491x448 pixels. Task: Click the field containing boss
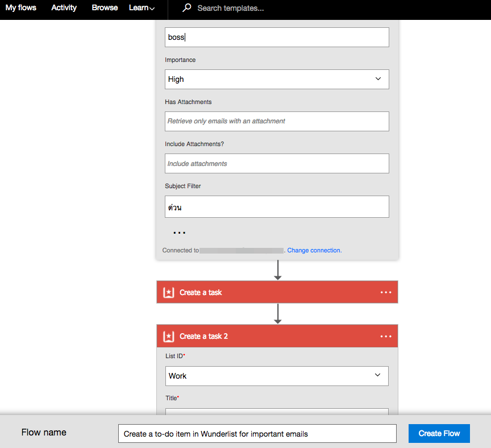tap(277, 38)
